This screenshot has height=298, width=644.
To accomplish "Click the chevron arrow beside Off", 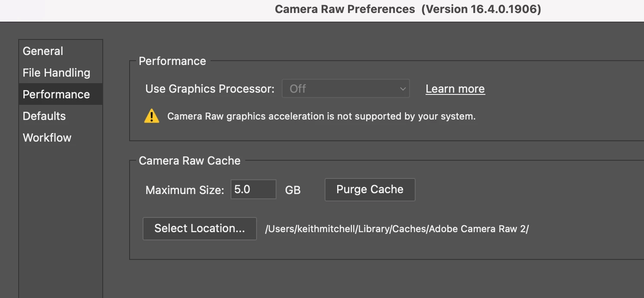I will click(x=403, y=89).
